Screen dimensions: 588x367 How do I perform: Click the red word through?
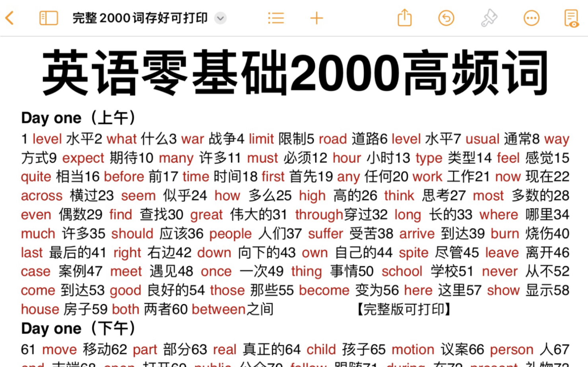pyautogui.click(x=319, y=215)
